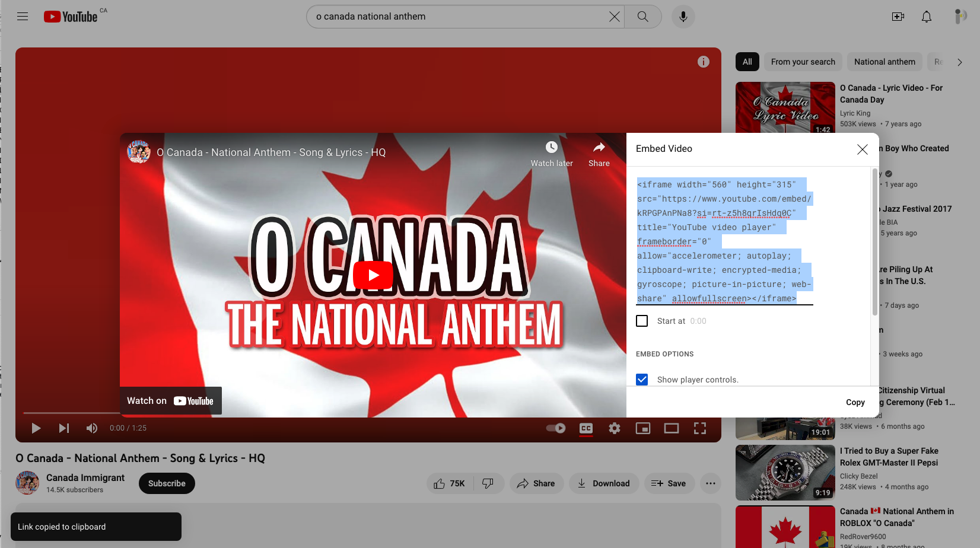Like the video with 75K
This screenshot has height=548, width=980.
450,483
